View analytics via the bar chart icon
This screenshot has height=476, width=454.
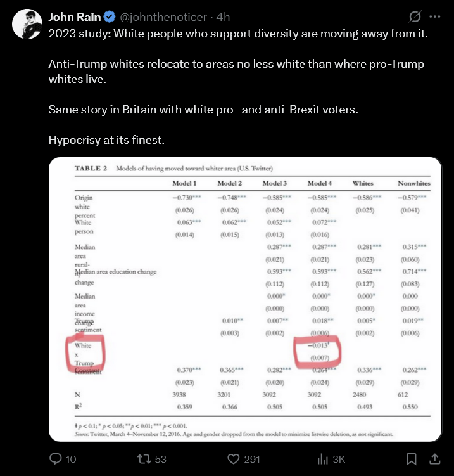point(323,459)
